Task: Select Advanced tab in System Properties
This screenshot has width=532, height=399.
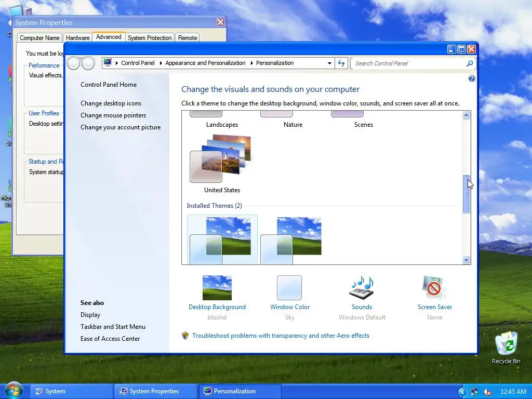Action: point(109,37)
